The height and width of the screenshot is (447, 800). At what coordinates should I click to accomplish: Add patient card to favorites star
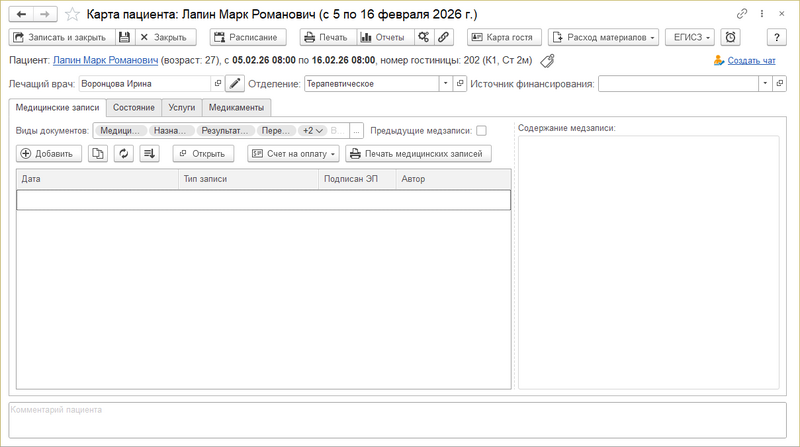tap(72, 14)
